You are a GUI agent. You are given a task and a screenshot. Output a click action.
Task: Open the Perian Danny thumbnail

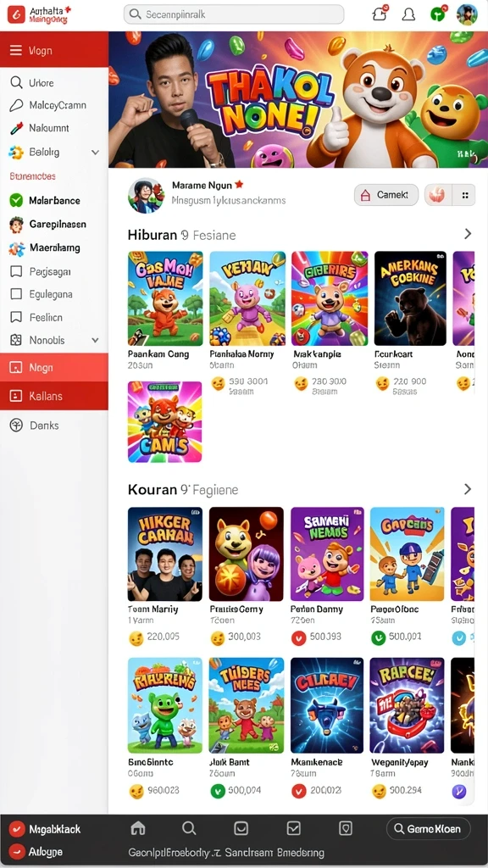(327, 554)
